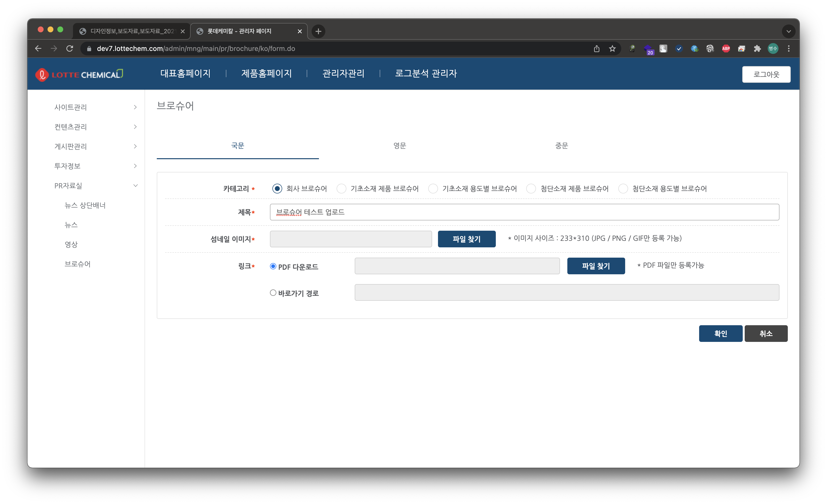The image size is (827, 504).
Task: Click the 확인 confirm button
Action: click(x=720, y=333)
